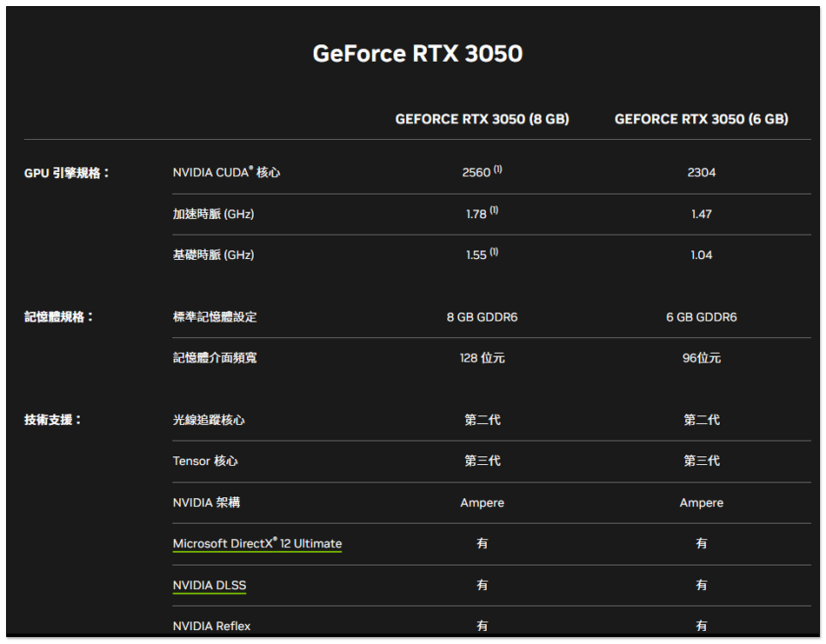Click the 8 GB GDDR6 memory value

482,317
